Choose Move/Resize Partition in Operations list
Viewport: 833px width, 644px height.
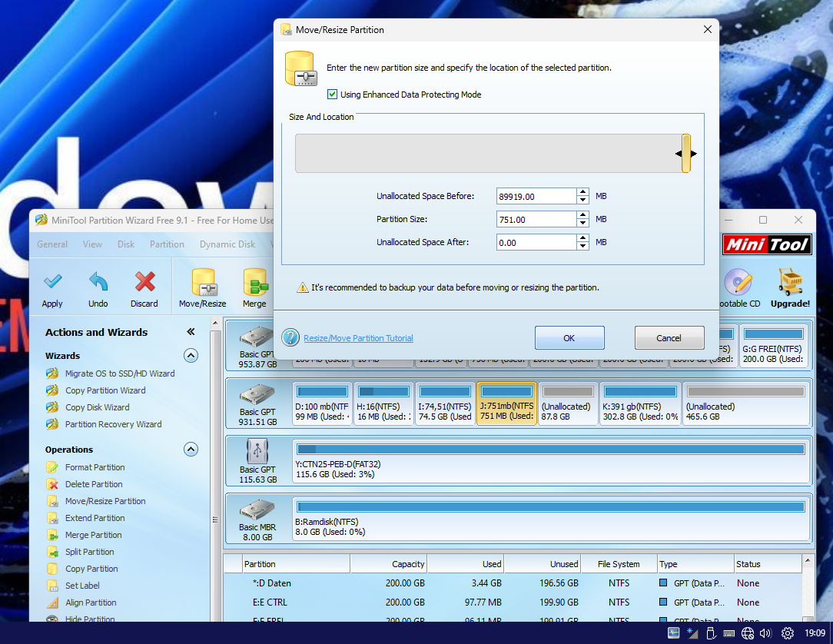105,502
